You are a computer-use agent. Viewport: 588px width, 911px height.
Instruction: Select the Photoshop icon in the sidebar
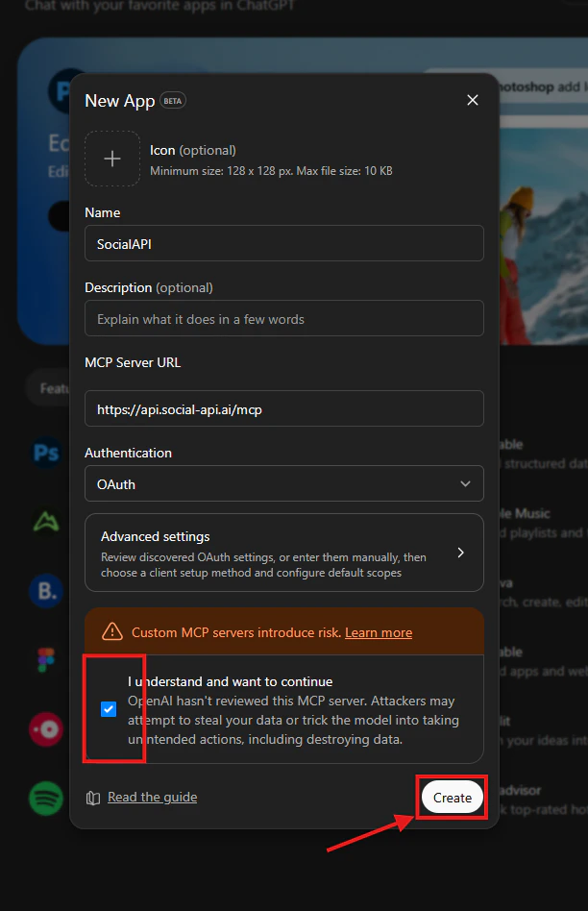[x=45, y=453]
